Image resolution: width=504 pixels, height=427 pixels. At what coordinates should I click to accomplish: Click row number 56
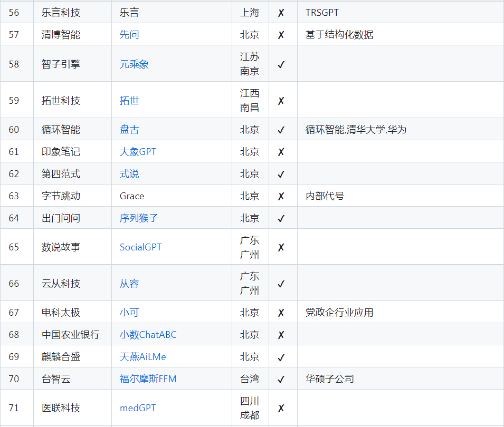[x=14, y=12]
